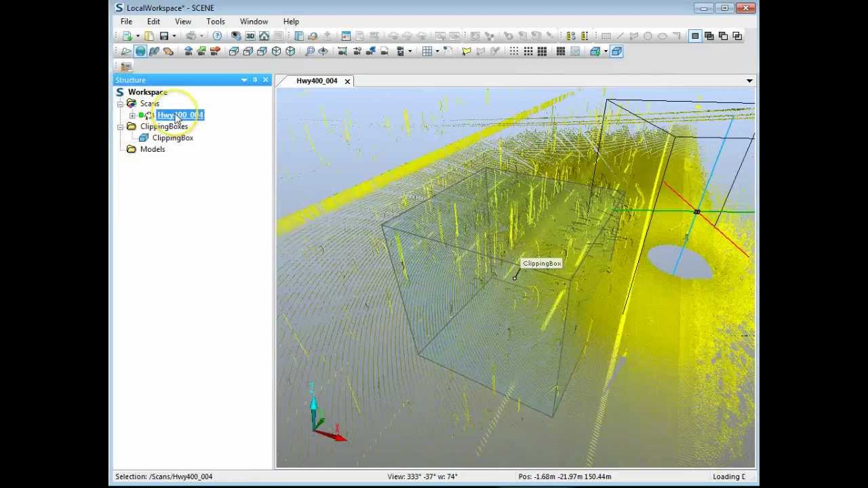Click the save floppy disk icon

pos(164,36)
